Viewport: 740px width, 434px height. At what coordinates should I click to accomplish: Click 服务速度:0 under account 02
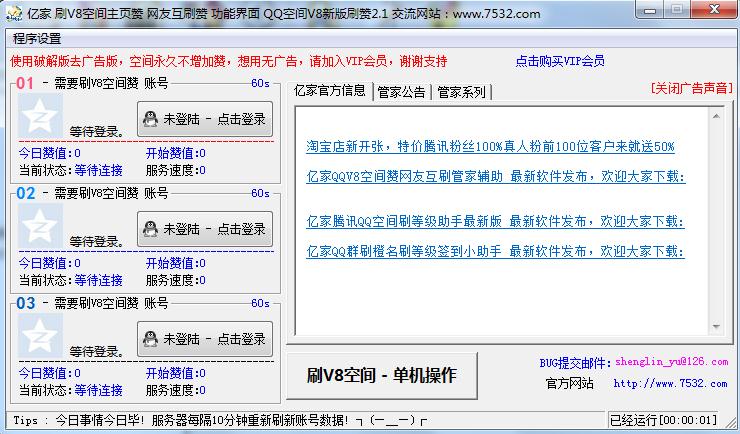(176, 280)
